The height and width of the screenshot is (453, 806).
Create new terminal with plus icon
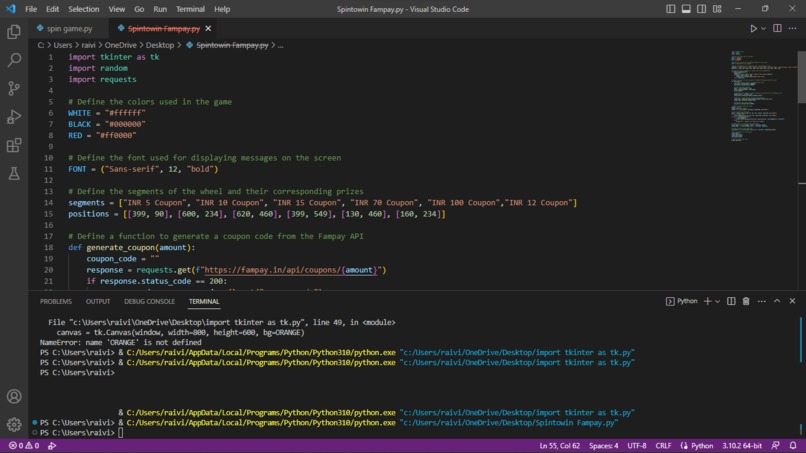[707, 301]
